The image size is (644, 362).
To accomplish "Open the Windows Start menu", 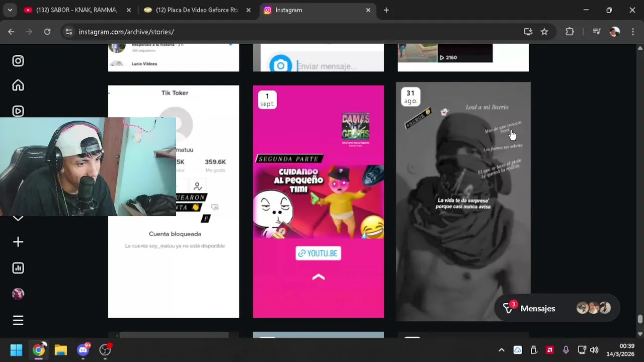I will point(16,350).
